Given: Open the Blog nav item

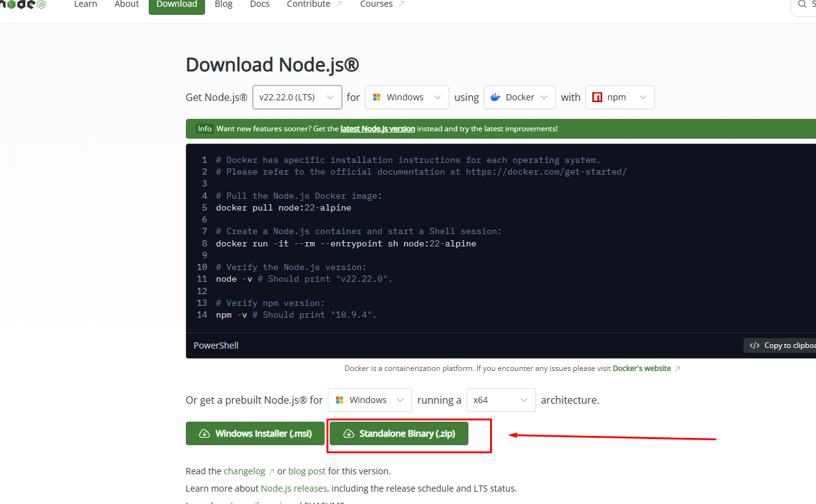Looking at the screenshot, I should tap(224, 4).
